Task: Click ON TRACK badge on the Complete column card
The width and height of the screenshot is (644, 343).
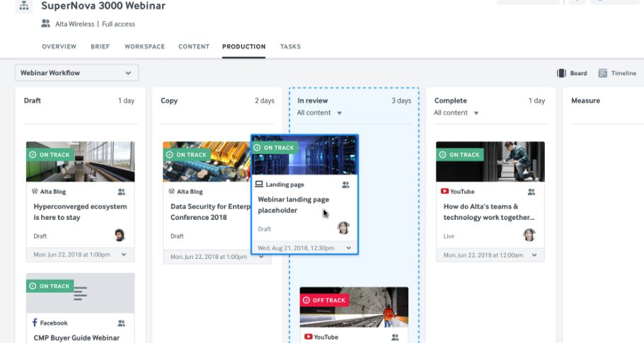Action: pos(459,155)
